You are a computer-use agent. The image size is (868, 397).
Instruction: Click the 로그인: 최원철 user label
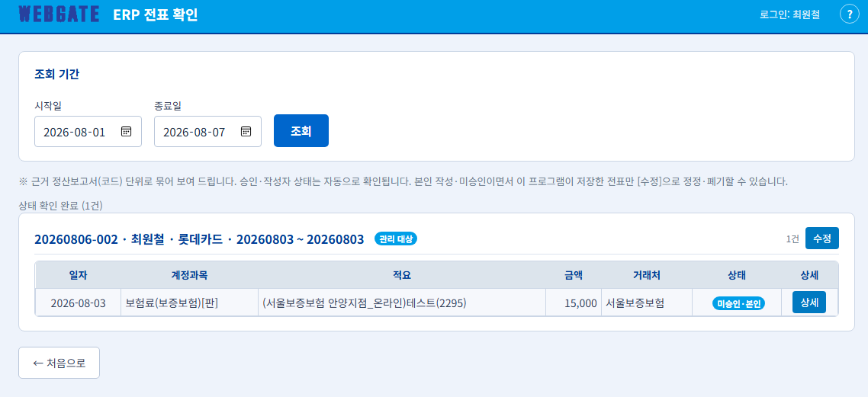click(x=790, y=15)
